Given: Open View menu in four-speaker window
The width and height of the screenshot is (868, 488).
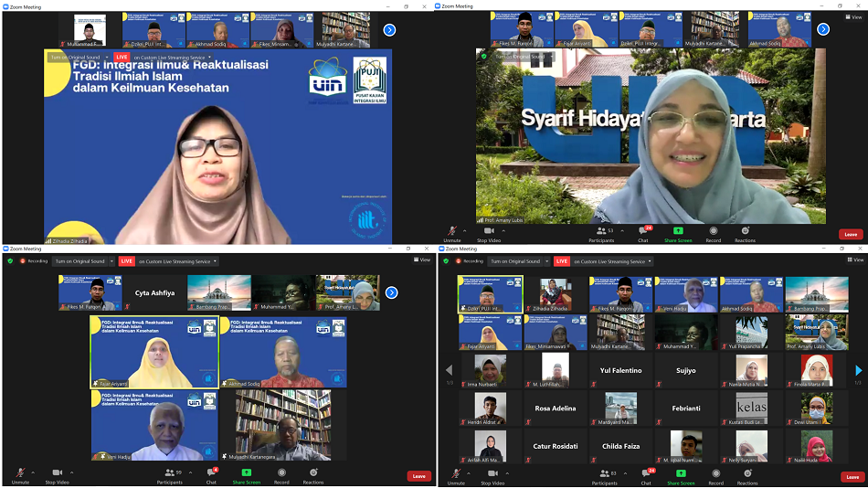Looking at the screenshot, I should click(422, 260).
